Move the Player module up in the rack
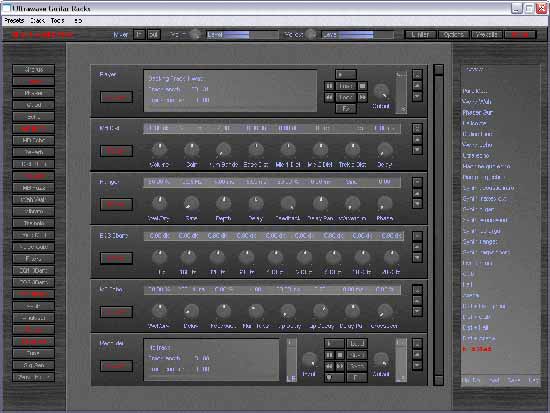The image size is (550, 413). 417,85
